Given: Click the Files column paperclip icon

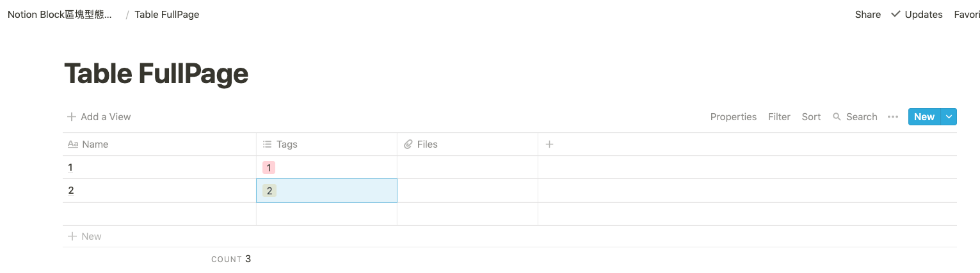Looking at the screenshot, I should coord(408,144).
